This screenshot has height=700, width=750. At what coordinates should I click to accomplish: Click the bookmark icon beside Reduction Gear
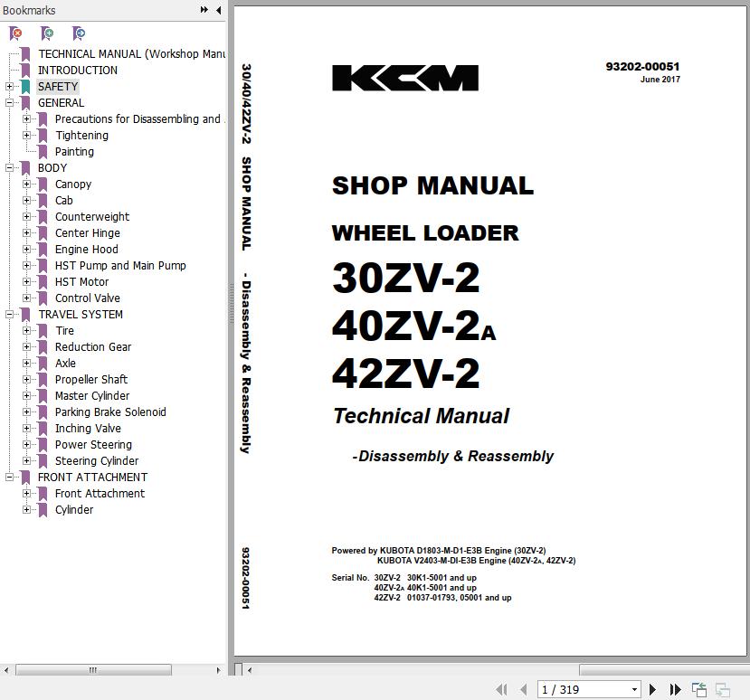[43, 346]
